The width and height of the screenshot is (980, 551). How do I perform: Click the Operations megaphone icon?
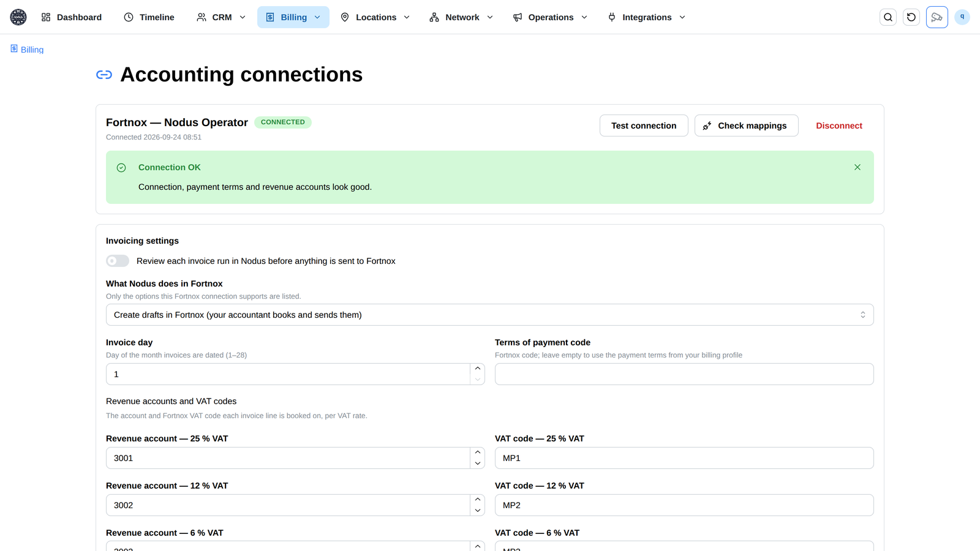pyautogui.click(x=518, y=17)
